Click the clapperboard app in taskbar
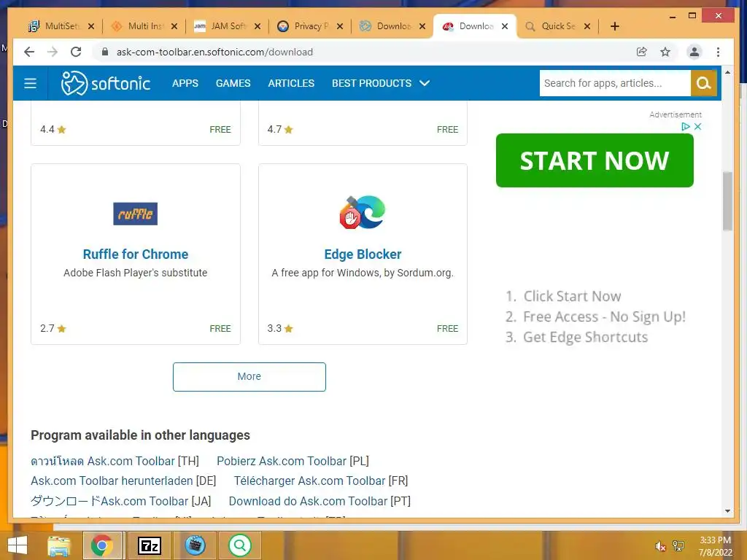This screenshot has height=560, width=747. coord(195,545)
